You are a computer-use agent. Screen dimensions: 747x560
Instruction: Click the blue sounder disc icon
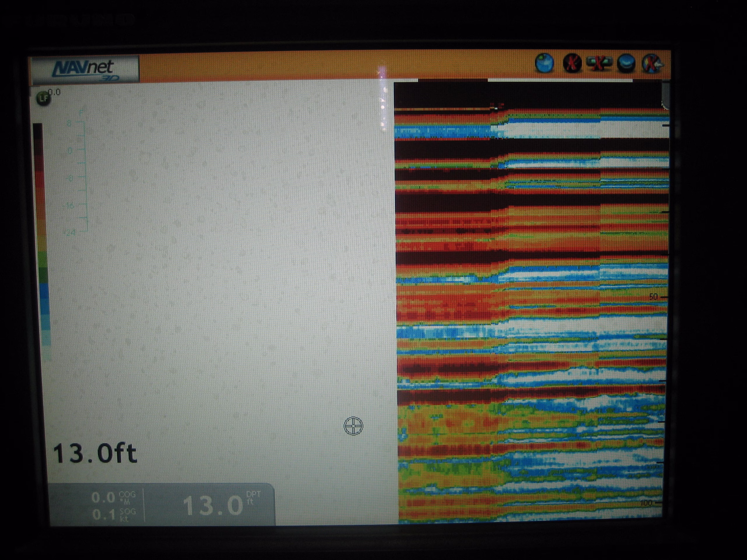click(626, 63)
